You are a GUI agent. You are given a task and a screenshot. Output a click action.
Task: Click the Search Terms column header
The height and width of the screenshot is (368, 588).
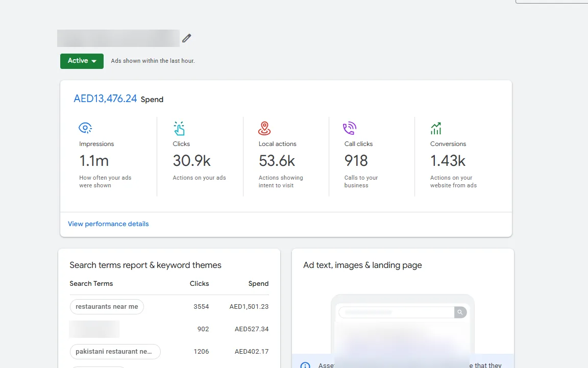91,284
